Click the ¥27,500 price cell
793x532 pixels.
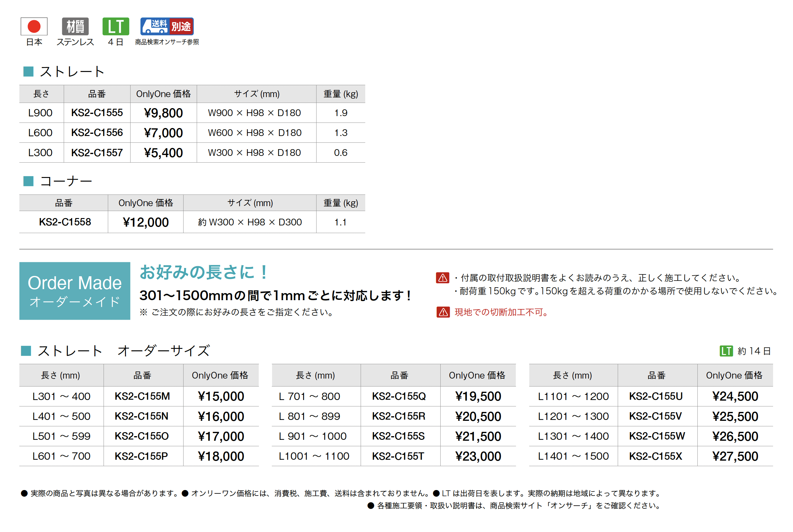click(x=735, y=456)
